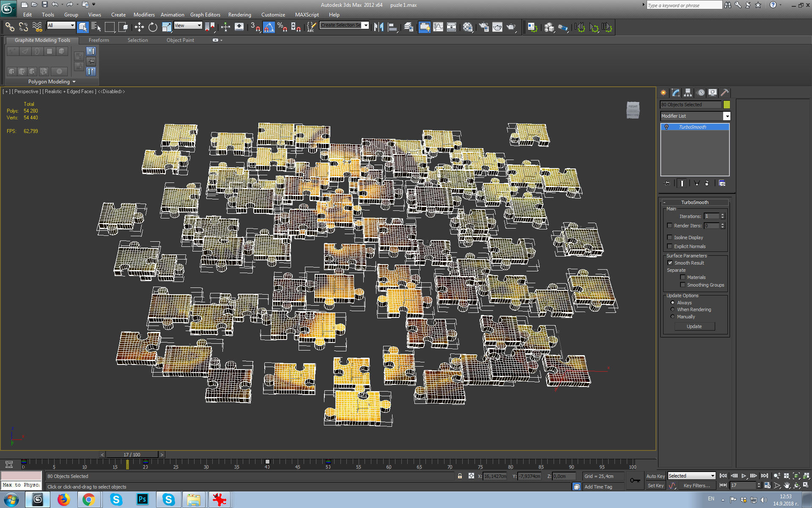Click the TurboSmooth Update button

[x=694, y=326]
